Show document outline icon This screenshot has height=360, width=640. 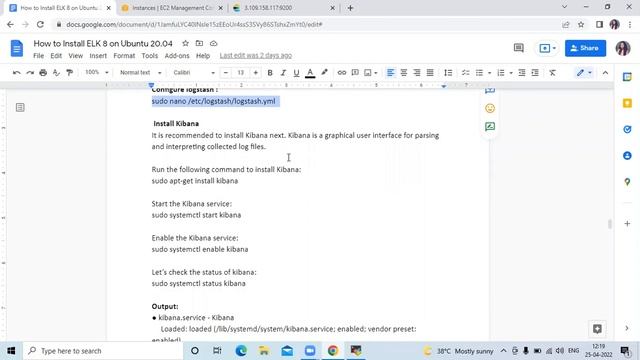[x=20, y=107]
